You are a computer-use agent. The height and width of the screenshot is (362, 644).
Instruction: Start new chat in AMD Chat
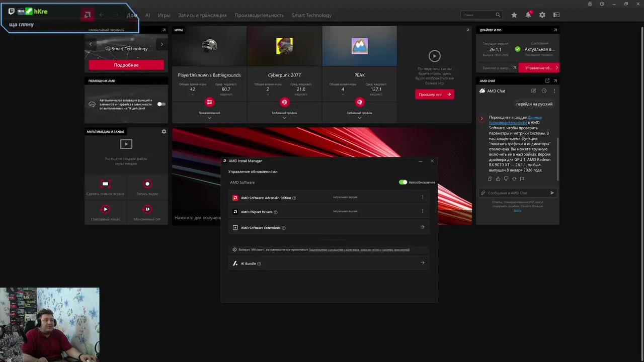533,91
